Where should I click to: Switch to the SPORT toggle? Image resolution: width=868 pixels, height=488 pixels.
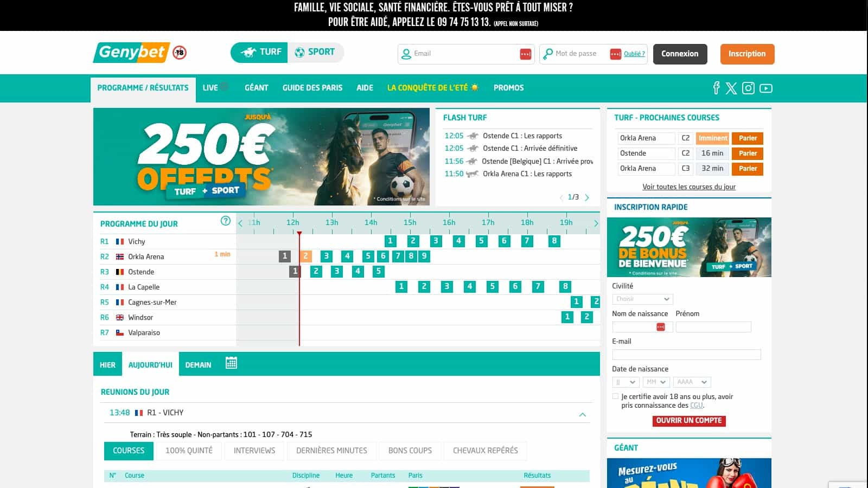click(315, 53)
